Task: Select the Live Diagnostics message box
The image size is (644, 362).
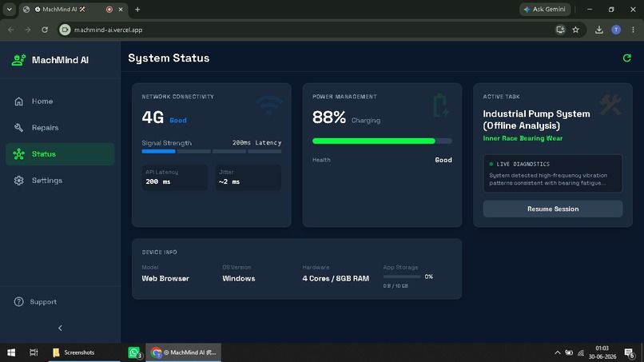Action: tap(552, 173)
